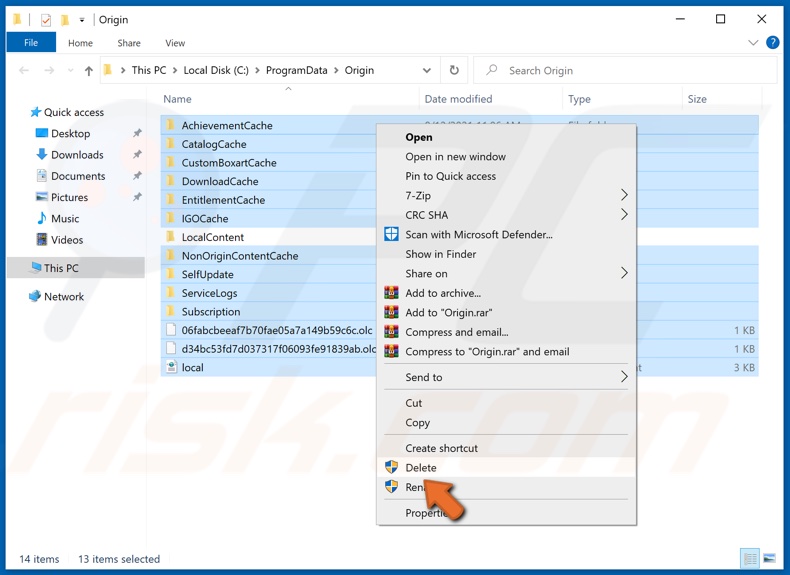This screenshot has width=790, height=575.
Task: Select This PC in navigation pane
Action: [76, 268]
